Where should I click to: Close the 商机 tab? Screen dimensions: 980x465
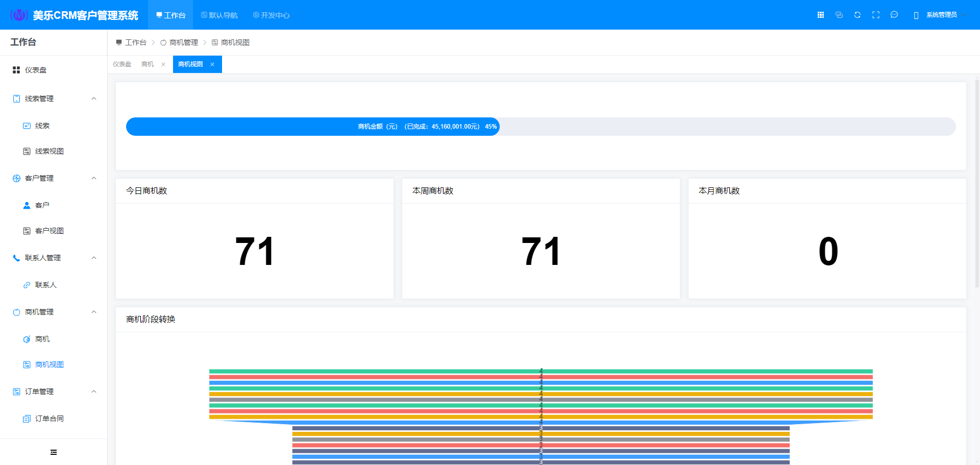(x=163, y=64)
